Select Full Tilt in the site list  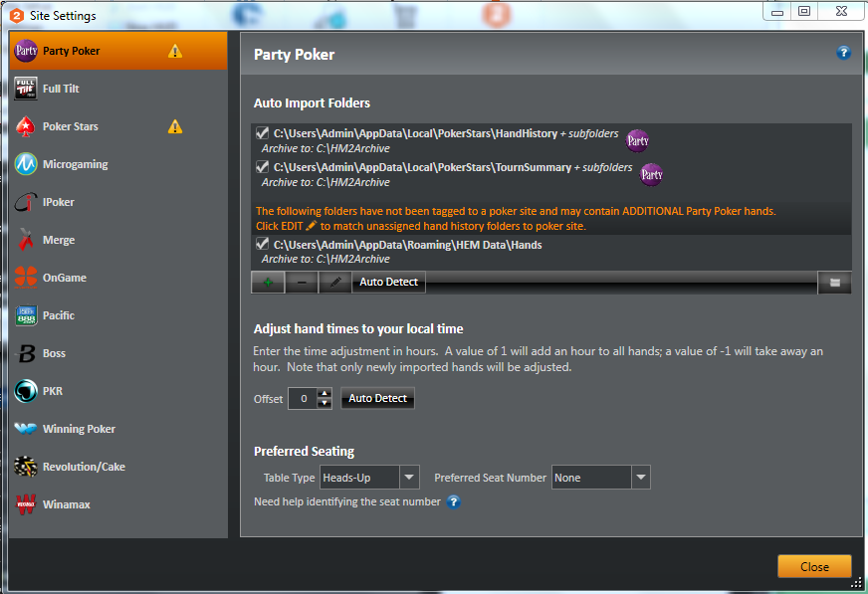[117, 89]
